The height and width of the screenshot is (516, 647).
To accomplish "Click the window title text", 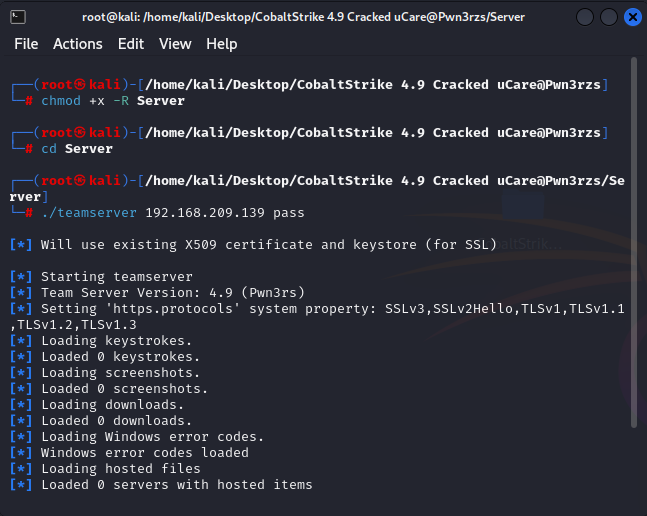I will pyautogui.click(x=303, y=17).
